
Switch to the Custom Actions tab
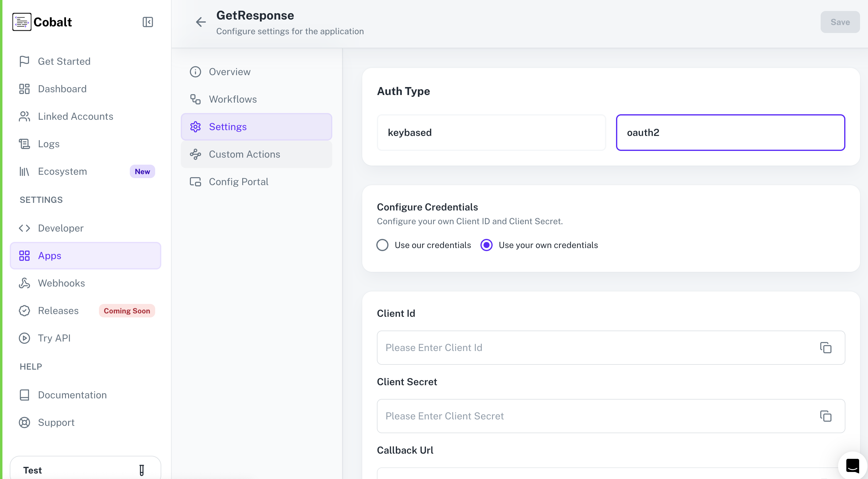tap(244, 154)
